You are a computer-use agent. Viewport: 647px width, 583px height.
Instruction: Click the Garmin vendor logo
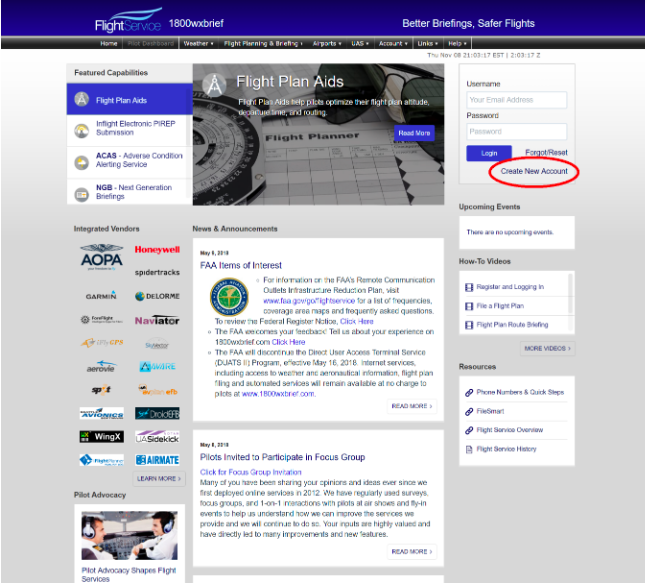pos(101,296)
